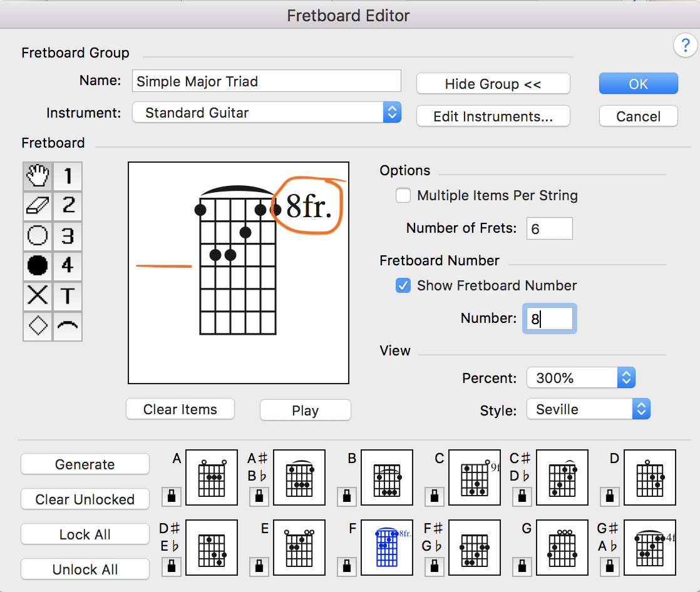Open the Style dropdown showing Seville
The image size is (700, 592).
(x=588, y=409)
